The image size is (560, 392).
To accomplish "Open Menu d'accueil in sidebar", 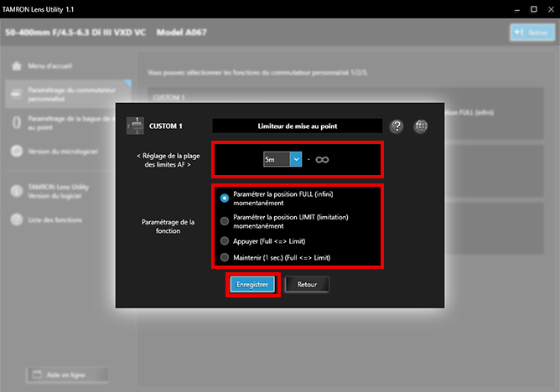I will (x=50, y=66).
